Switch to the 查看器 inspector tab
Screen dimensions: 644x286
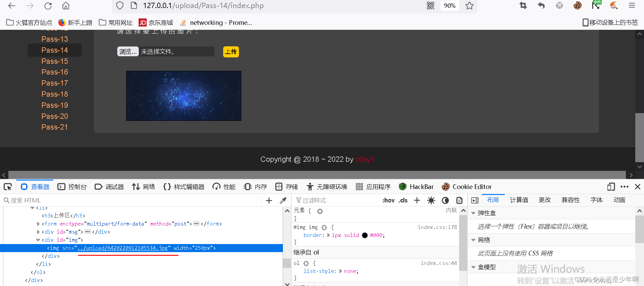coord(35,187)
